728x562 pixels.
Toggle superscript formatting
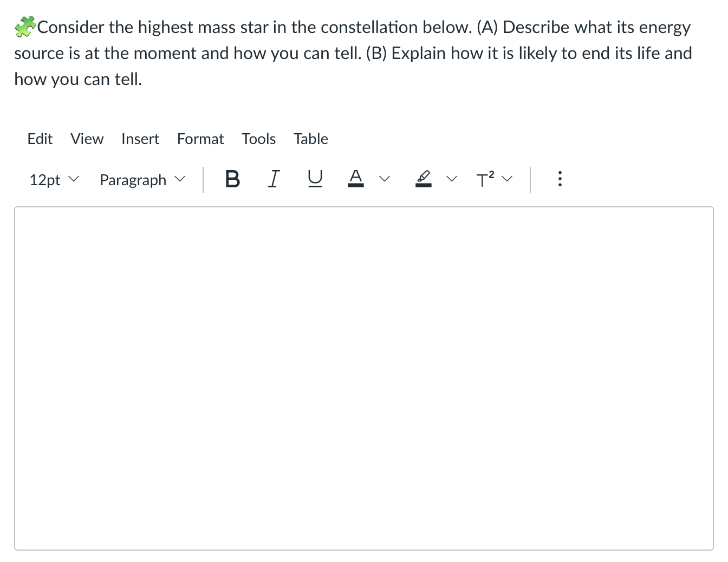pyautogui.click(x=485, y=179)
